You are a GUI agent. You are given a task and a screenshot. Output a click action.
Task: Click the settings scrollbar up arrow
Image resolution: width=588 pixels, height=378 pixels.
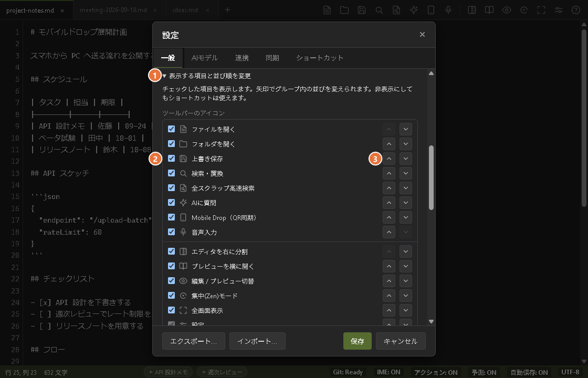(431, 73)
